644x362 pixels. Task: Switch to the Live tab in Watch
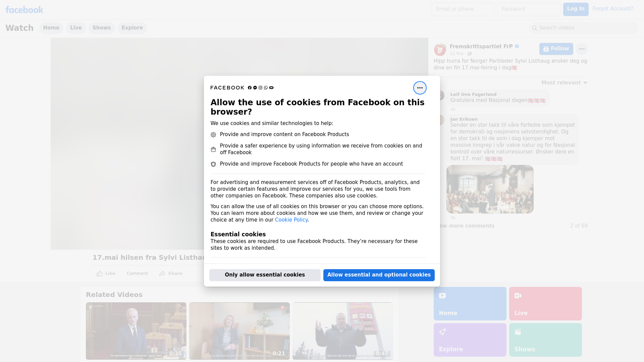pyautogui.click(x=76, y=28)
